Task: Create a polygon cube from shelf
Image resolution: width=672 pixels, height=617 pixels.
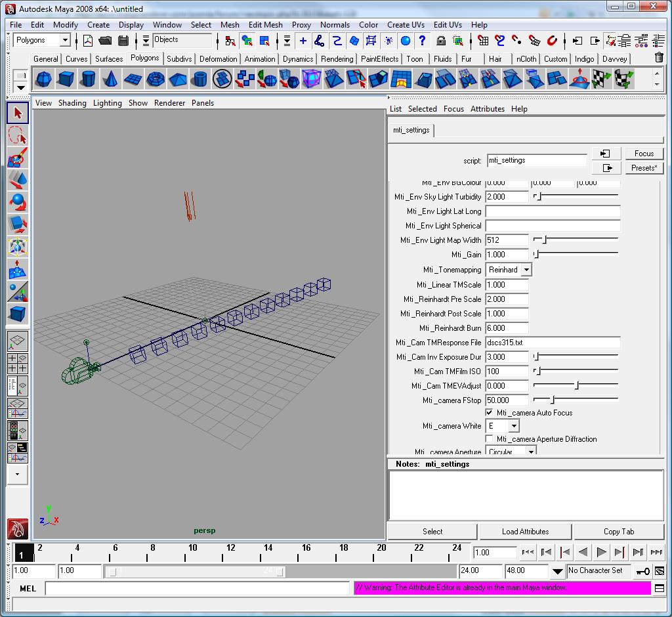Action: 66,79
